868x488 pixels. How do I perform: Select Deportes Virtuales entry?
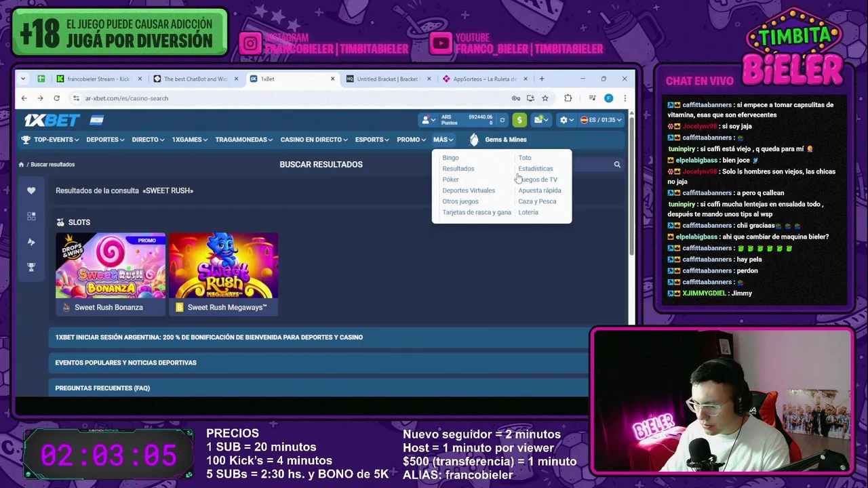(x=469, y=190)
